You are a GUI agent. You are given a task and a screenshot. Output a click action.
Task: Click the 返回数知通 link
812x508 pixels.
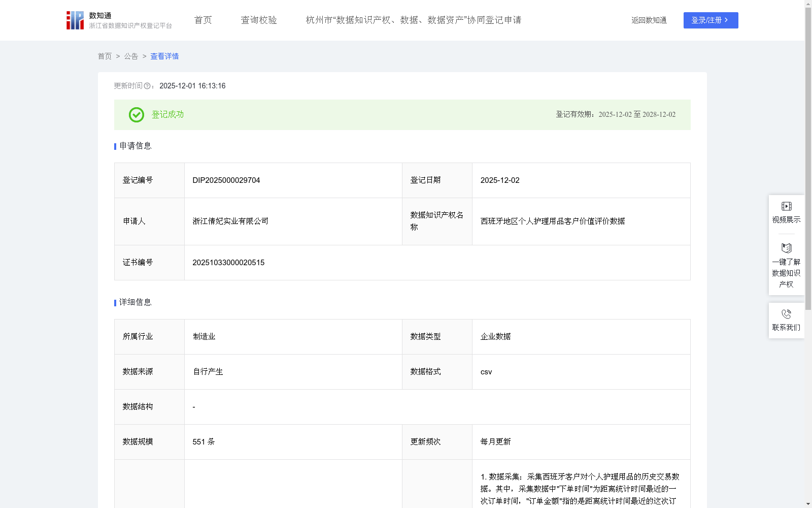pos(649,20)
